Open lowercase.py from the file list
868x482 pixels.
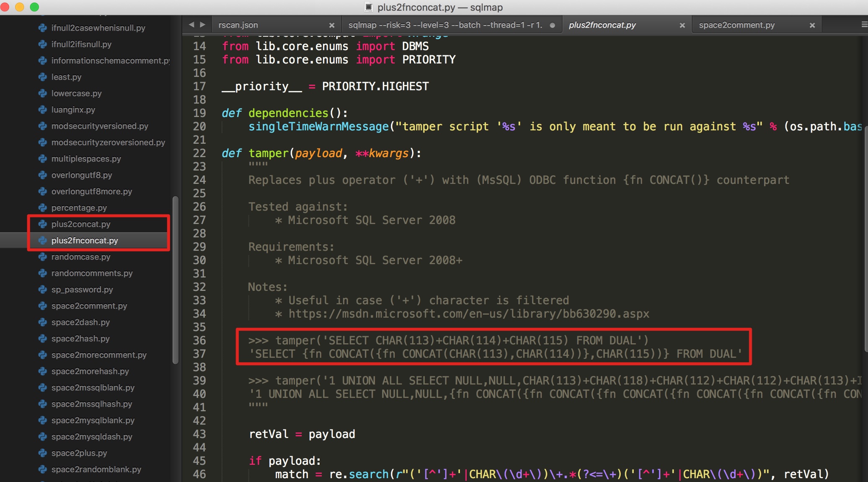coord(76,93)
